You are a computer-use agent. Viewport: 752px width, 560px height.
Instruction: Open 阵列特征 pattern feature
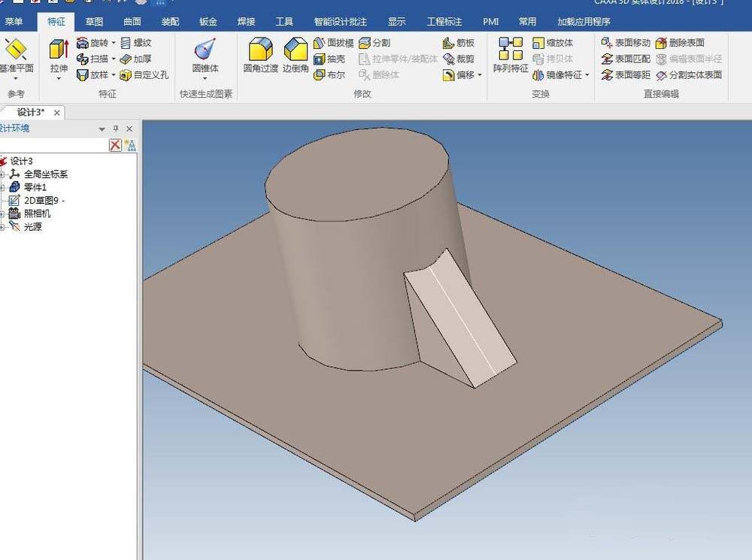[511, 55]
